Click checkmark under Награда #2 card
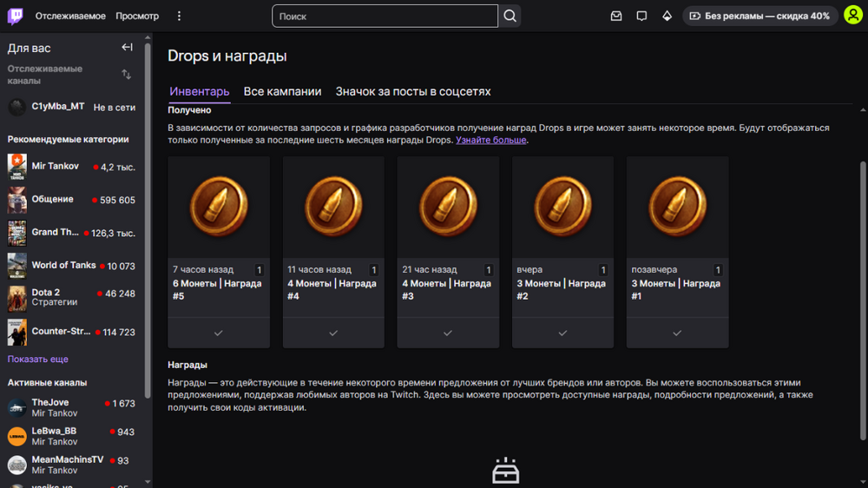The height and width of the screenshot is (488, 868). pos(562,333)
